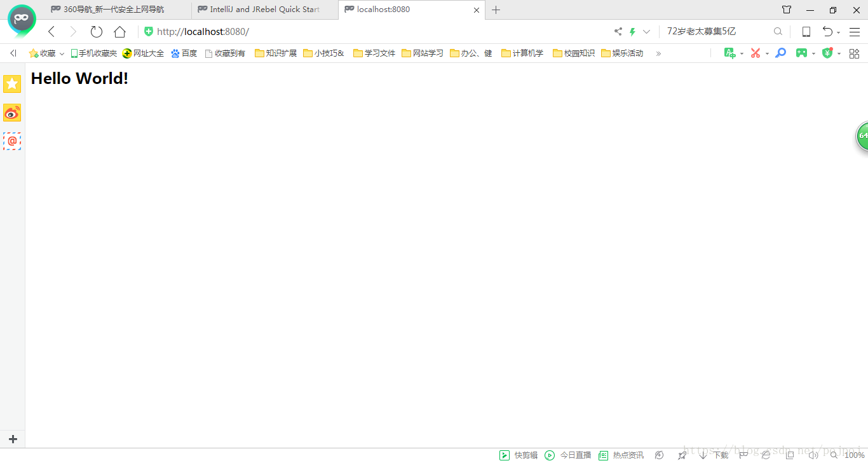868x463 pixels.
Task: Open the Weibo sidebar icon
Action: coord(12,113)
